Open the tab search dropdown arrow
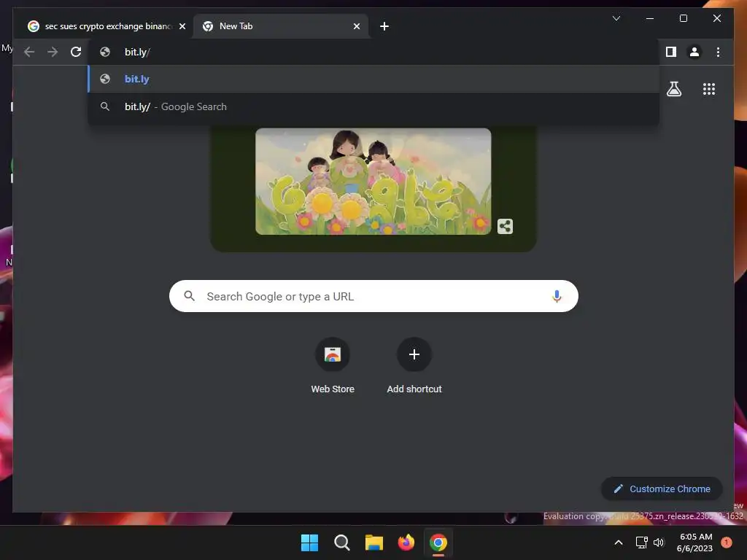 point(616,18)
